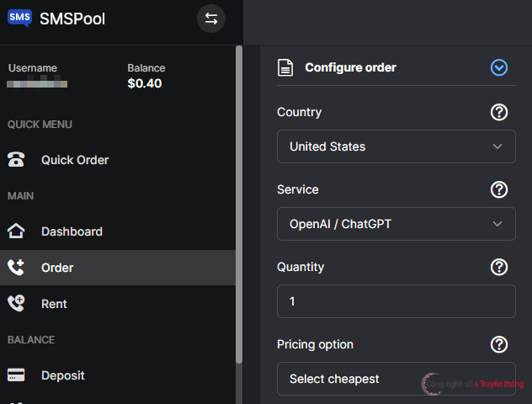Open help for Country field
The height and width of the screenshot is (404, 532).
[499, 112]
